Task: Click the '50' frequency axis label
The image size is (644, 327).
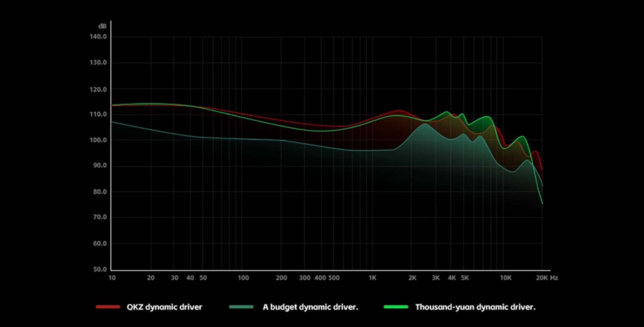Action: tap(203, 278)
